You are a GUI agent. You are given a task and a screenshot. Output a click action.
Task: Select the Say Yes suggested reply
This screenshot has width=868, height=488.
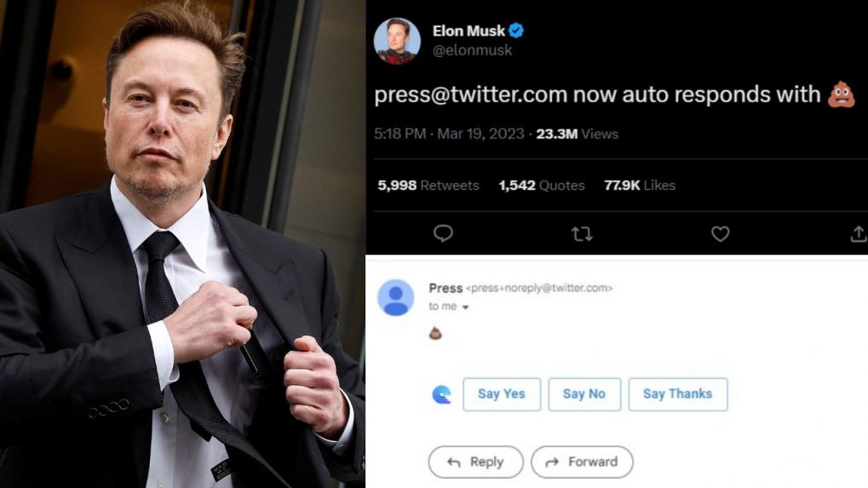502,394
